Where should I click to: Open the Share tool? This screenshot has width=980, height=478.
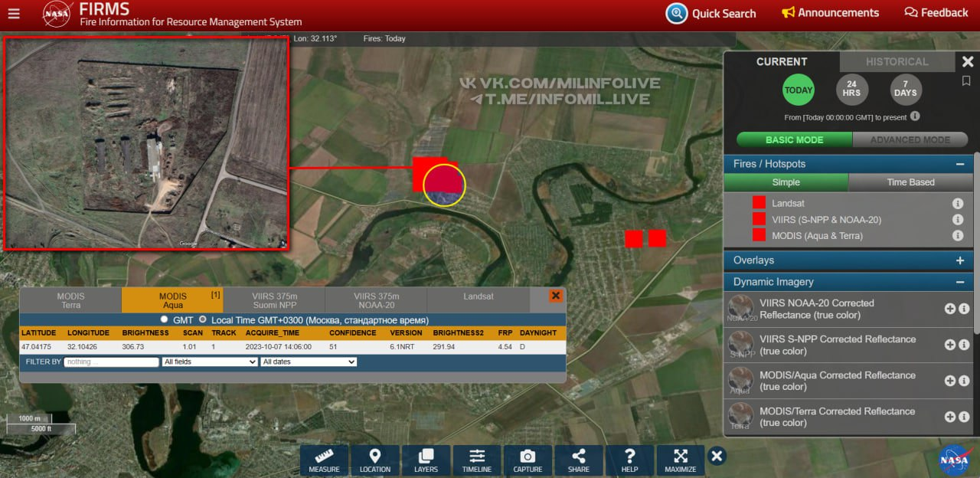point(578,460)
